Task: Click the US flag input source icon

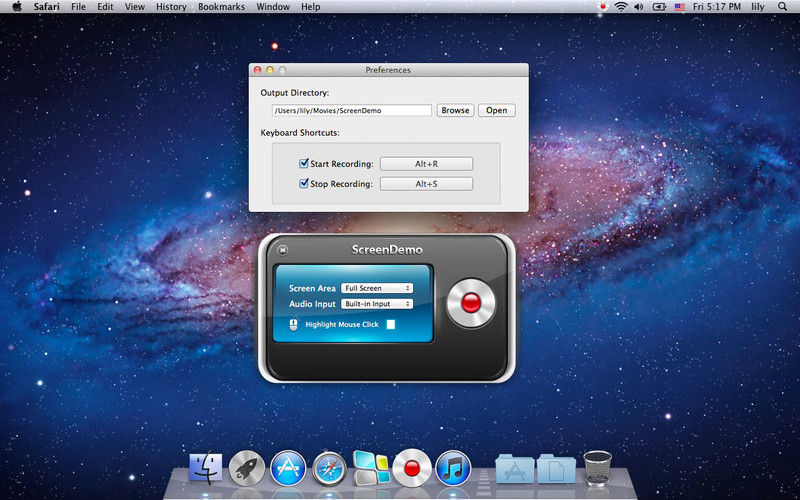Action: point(680,7)
